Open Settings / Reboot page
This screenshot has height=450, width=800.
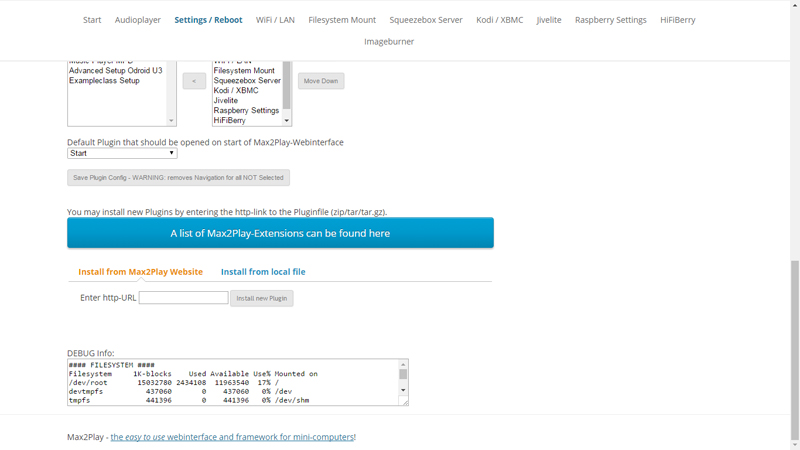[x=208, y=20]
